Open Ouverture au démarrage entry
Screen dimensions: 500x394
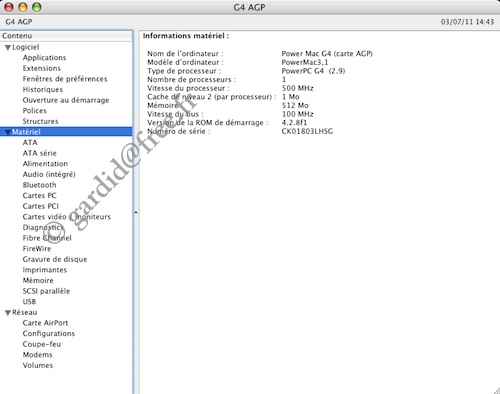click(66, 100)
